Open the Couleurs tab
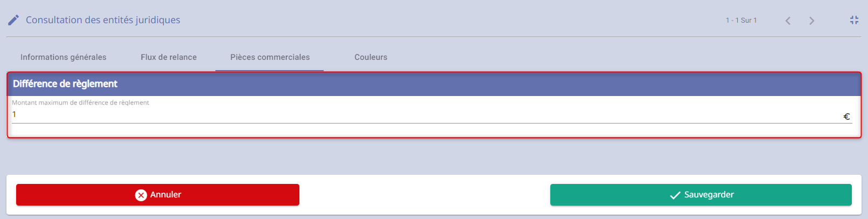 tap(371, 57)
